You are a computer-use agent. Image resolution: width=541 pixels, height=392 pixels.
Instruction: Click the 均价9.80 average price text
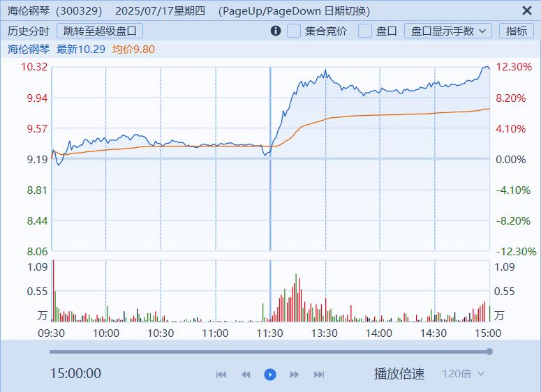133,50
